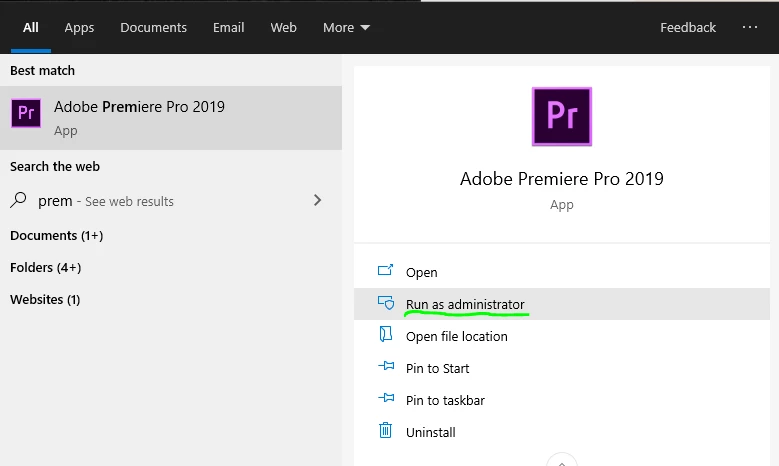
Task: Open the three-dot options menu
Action: pyautogui.click(x=750, y=27)
